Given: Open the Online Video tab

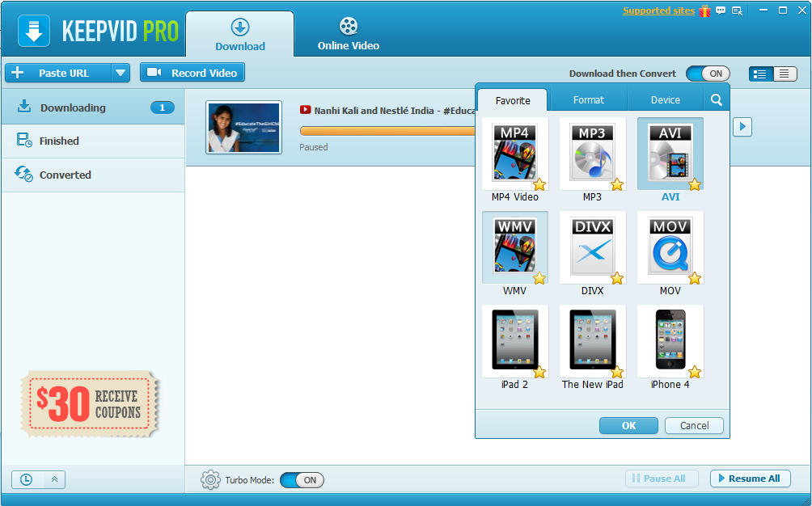Looking at the screenshot, I should (349, 35).
